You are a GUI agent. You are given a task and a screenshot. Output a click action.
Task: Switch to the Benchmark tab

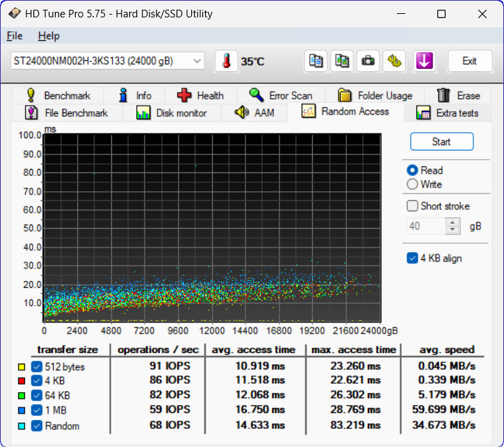pyautogui.click(x=58, y=95)
